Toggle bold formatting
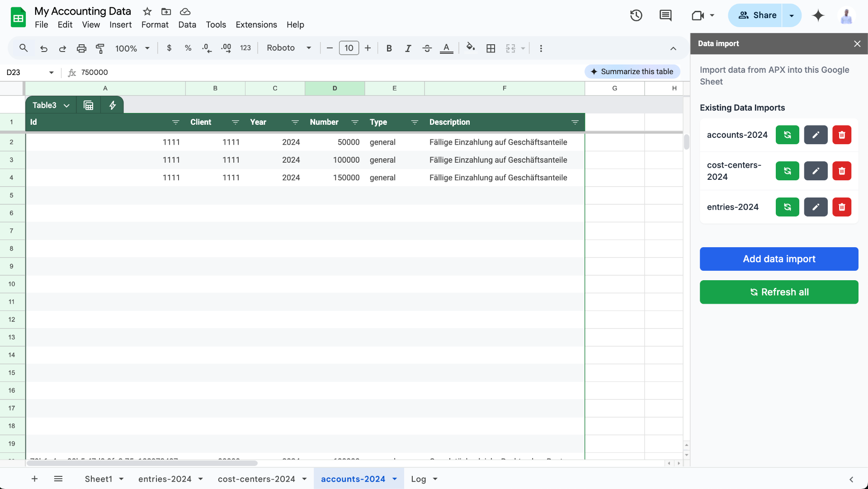The width and height of the screenshot is (868, 489). [389, 48]
